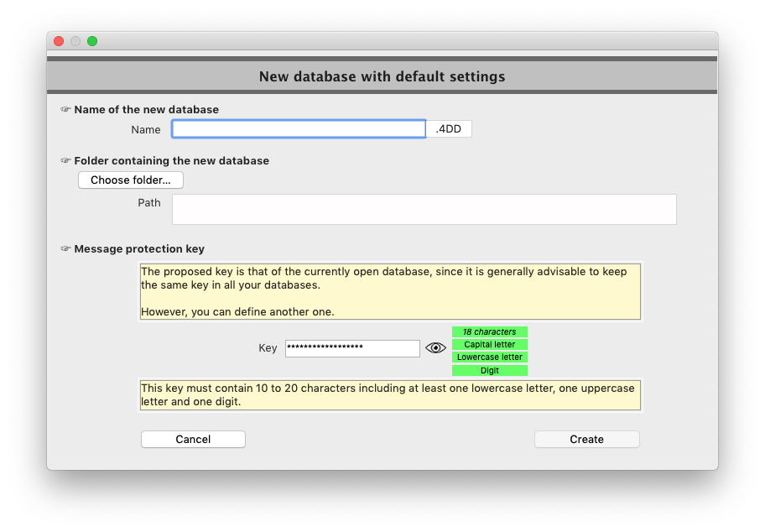
Task: Click the green "18 characters" indicator badge
Action: 489,331
